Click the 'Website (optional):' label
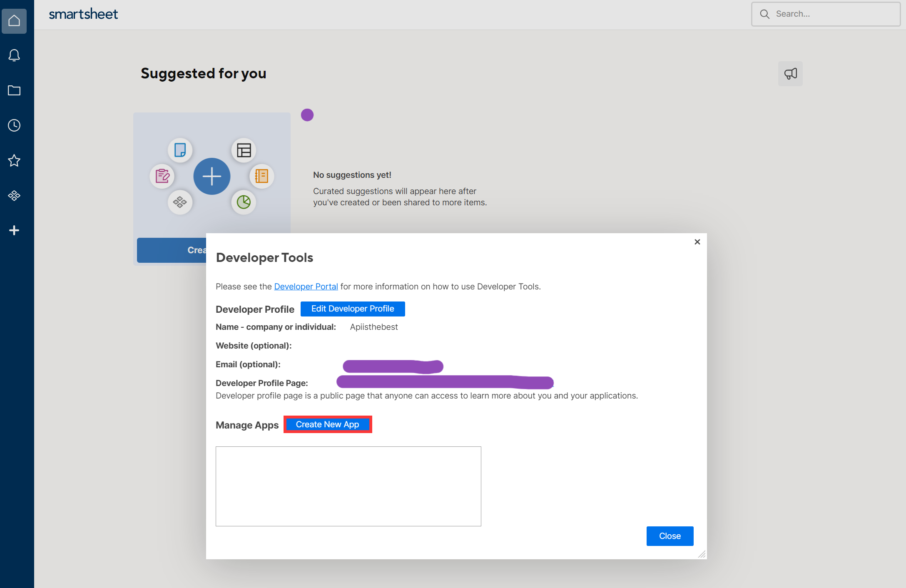The width and height of the screenshot is (906, 588). pos(254,346)
